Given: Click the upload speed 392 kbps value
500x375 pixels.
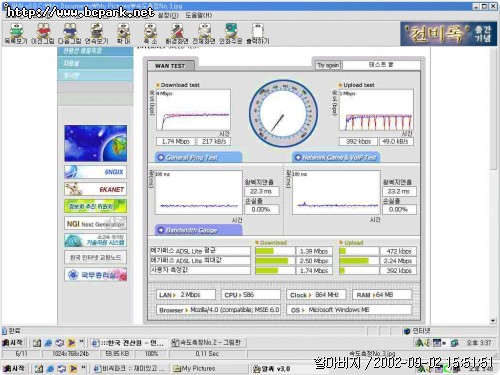Looking at the screenshot, I should [358, 141].
